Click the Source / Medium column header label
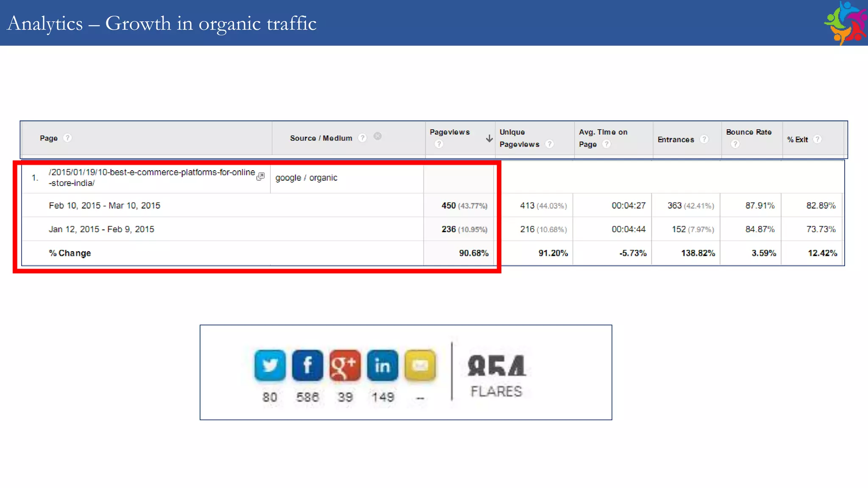The image size is (868, 488). coord(321,138)
